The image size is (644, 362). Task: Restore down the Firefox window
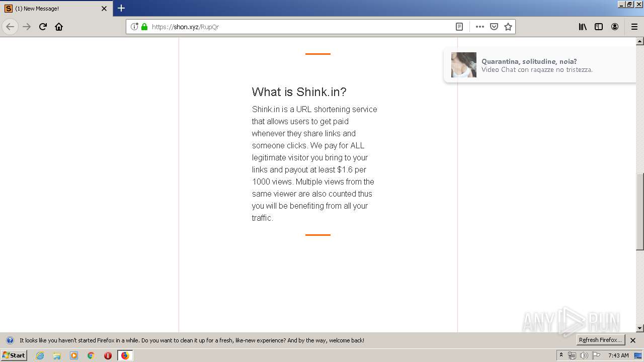pyautogui.click(x=630, y=4)
